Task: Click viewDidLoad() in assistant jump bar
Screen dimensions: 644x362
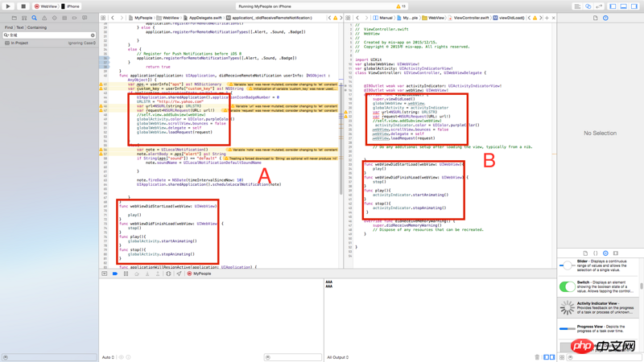Action: pyautogui.click(x=509, y=18)
